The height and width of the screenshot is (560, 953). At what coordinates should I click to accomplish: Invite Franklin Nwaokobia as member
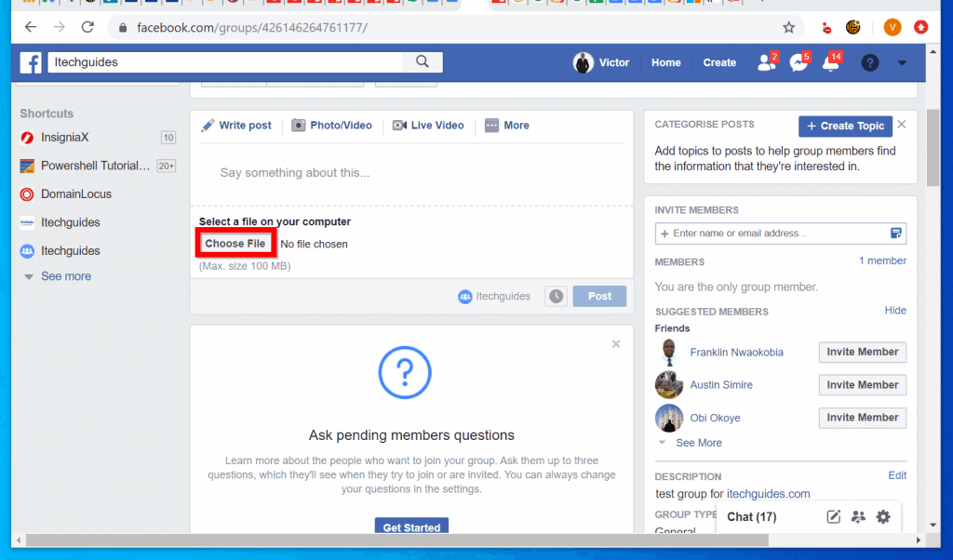pos(863,353)
